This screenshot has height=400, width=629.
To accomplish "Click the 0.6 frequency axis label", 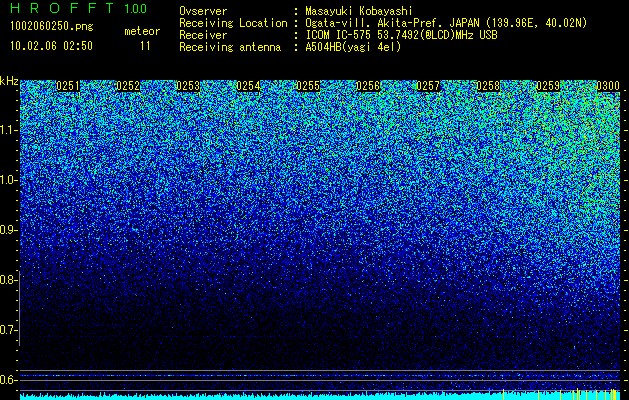I will pyautogui.click(x=8, y=380).
